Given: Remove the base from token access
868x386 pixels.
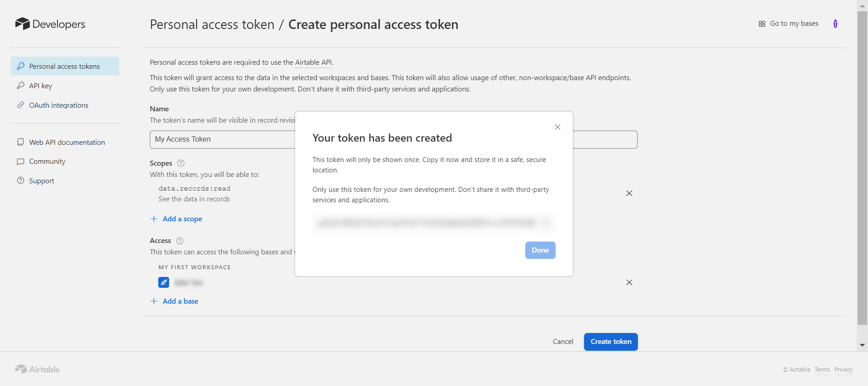Looking at the screenshot, I should [x=629, y=282].
